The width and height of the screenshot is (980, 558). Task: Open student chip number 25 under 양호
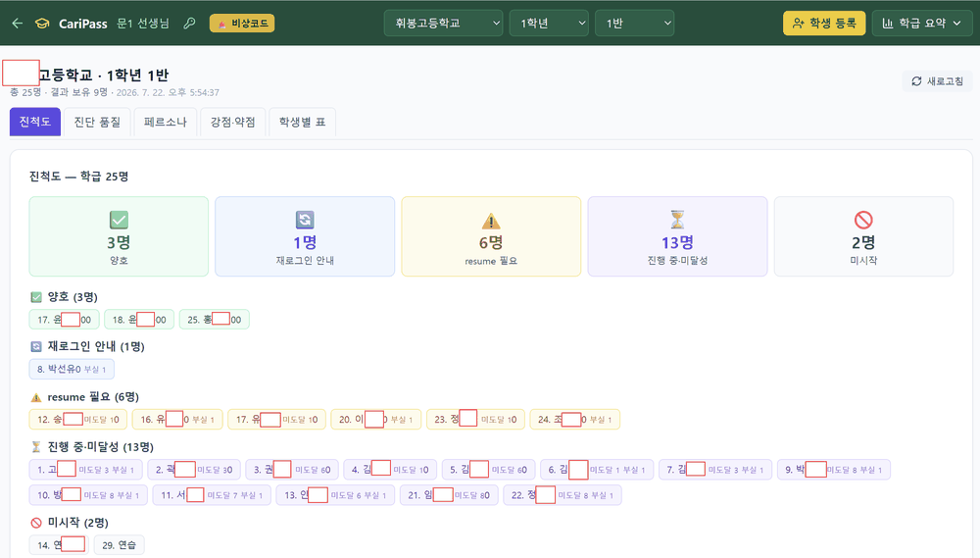[x=215, y=320]
